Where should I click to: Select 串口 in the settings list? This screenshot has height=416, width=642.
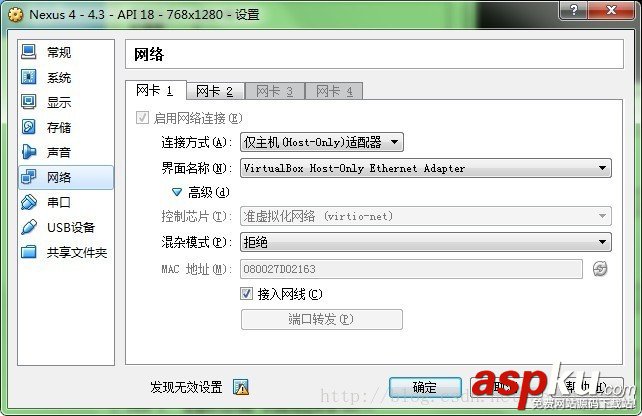[66, 202]
